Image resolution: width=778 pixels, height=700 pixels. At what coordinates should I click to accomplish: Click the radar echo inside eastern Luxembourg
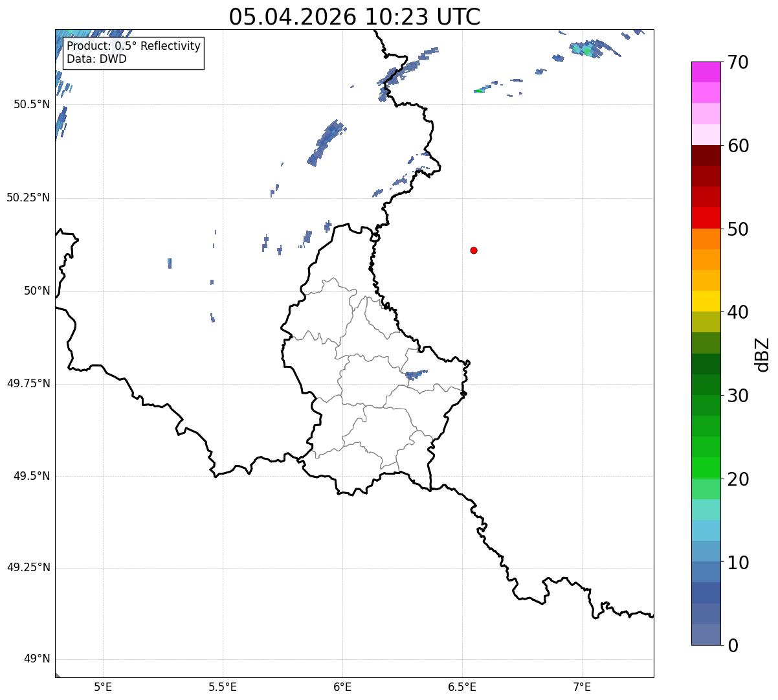click(414, 374)
